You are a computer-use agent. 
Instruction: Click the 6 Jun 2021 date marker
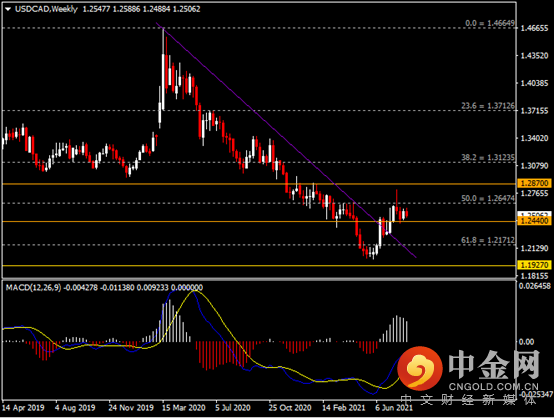click(x=394, y=408)
